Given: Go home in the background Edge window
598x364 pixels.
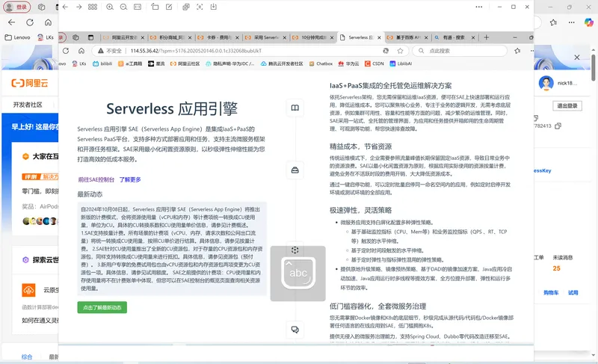Looking at the screenshot, I should [48, 22].
